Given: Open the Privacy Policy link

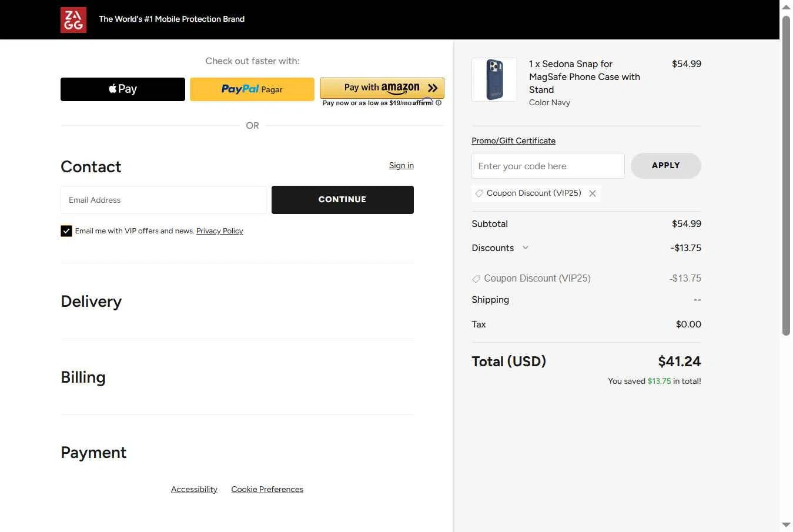Looking at the screenshot, I should [x=219, y=231].
